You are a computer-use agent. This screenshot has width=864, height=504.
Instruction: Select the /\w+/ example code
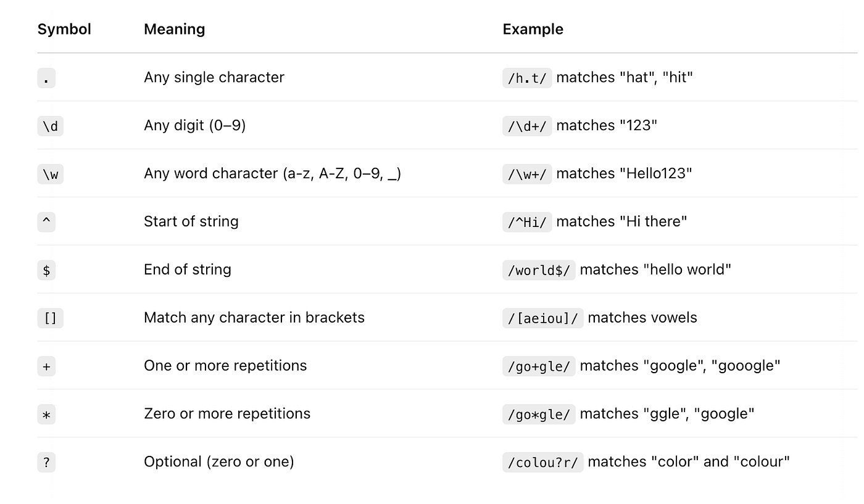click(x=526, y=174)
